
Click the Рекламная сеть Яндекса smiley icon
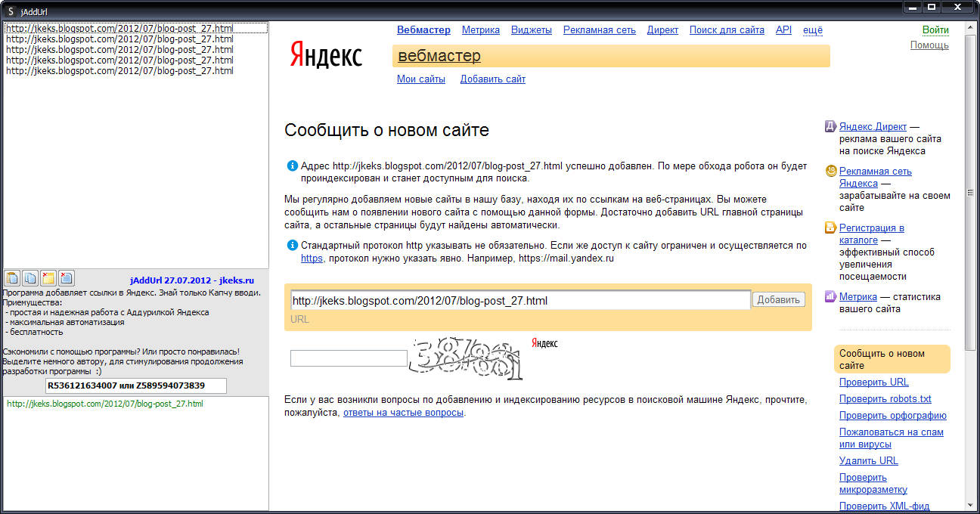tap(830, 171)
